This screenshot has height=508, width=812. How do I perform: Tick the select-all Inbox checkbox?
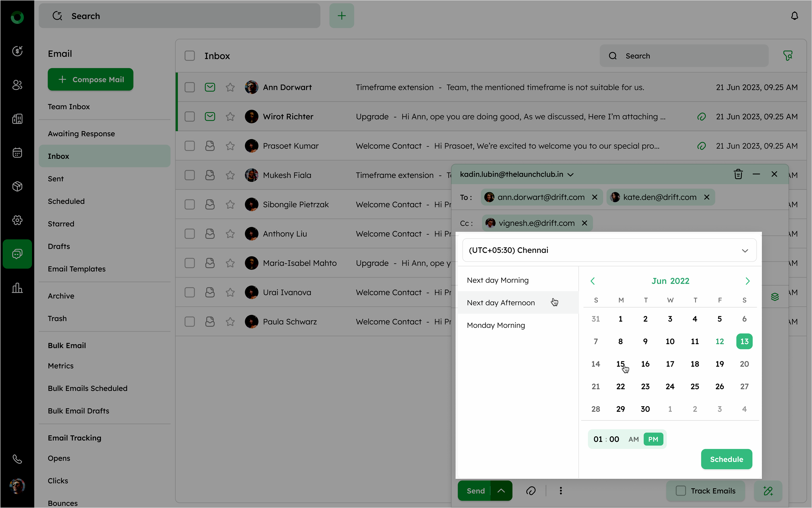tap(190, 56)
